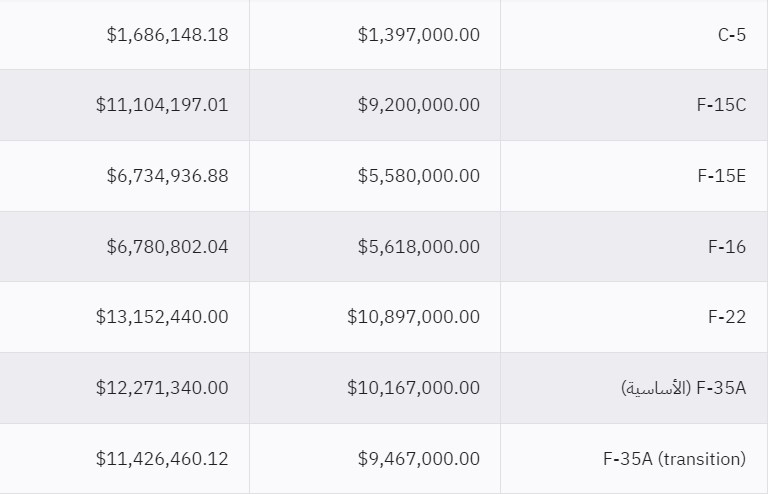Screen dimensions: 768x494
Task: Click the $6,734,936.88 value
Action: [x=167, y=175]
